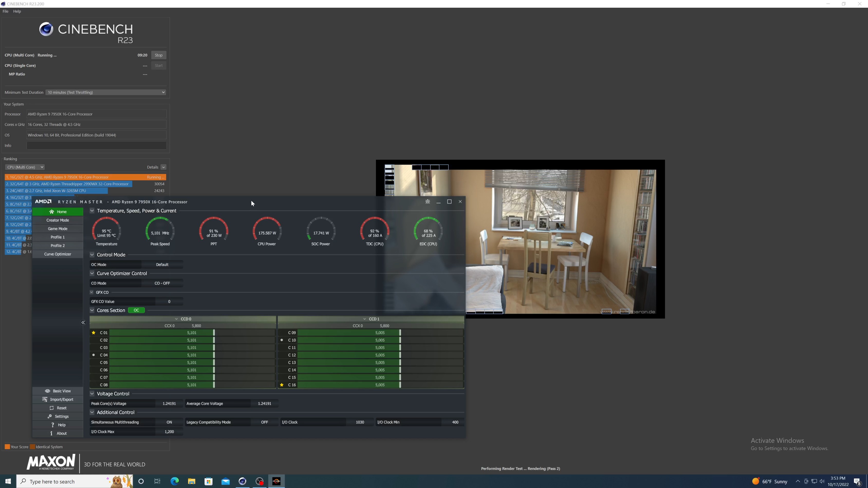Click the gold star on core C 01
Image resolution: width=868 pixels, height=488 pixels.
click(x=94, y=333)
